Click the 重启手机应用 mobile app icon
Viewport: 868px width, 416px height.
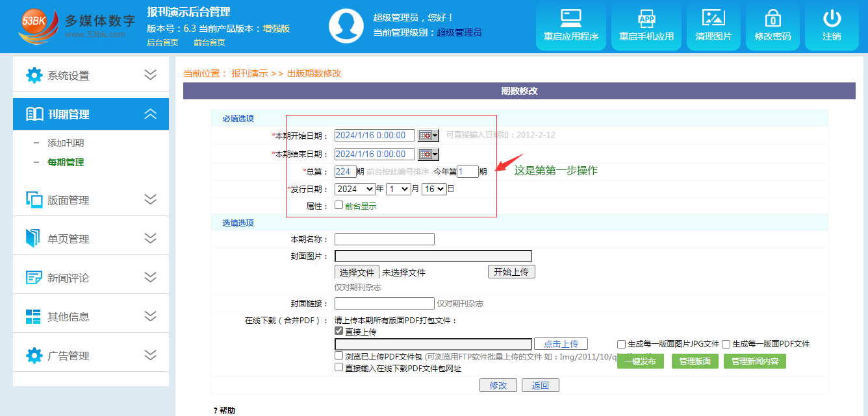(646, 18)
